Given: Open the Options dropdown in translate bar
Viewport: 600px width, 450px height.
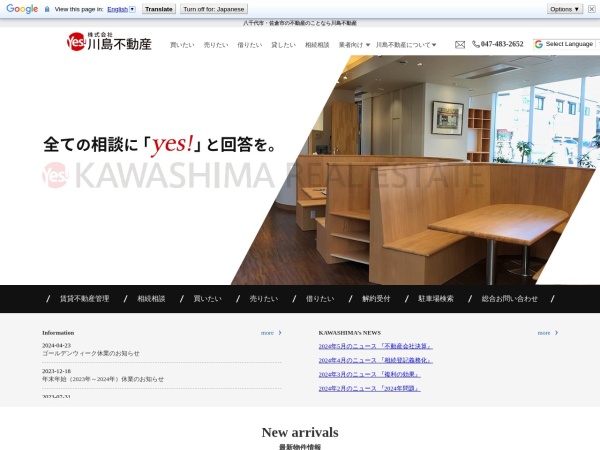Looking at the screenshot, I should 564,9.
